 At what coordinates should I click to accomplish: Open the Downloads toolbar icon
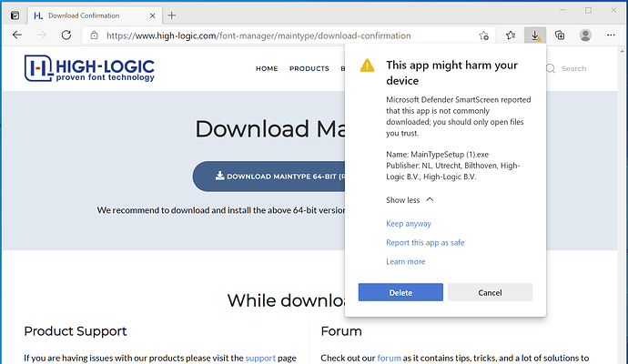[x=535, y=35]
